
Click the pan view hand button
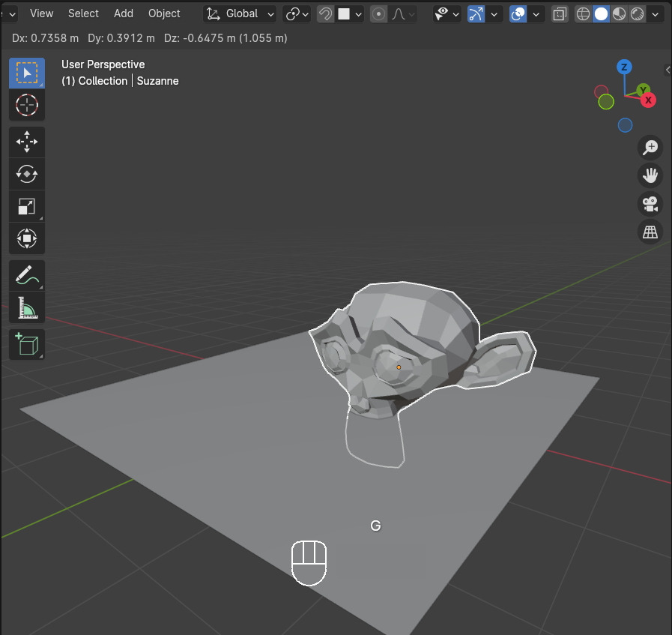(650, 175)
